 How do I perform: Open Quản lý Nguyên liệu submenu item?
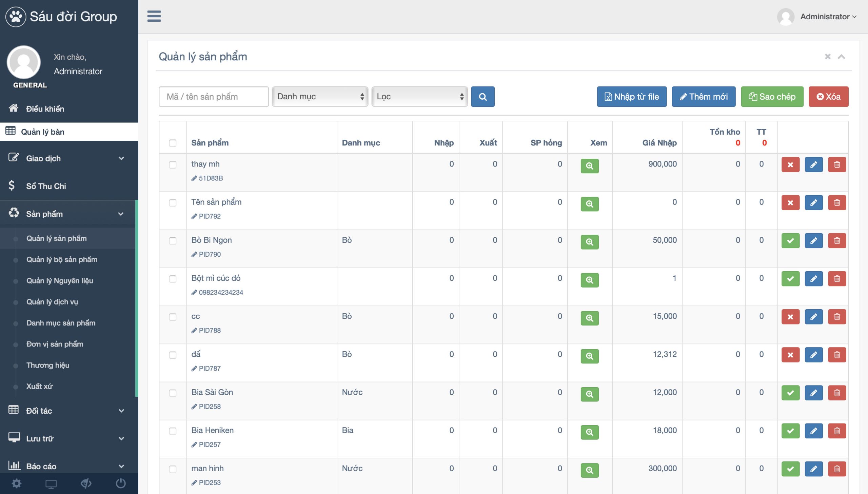(x=60, y=281)
